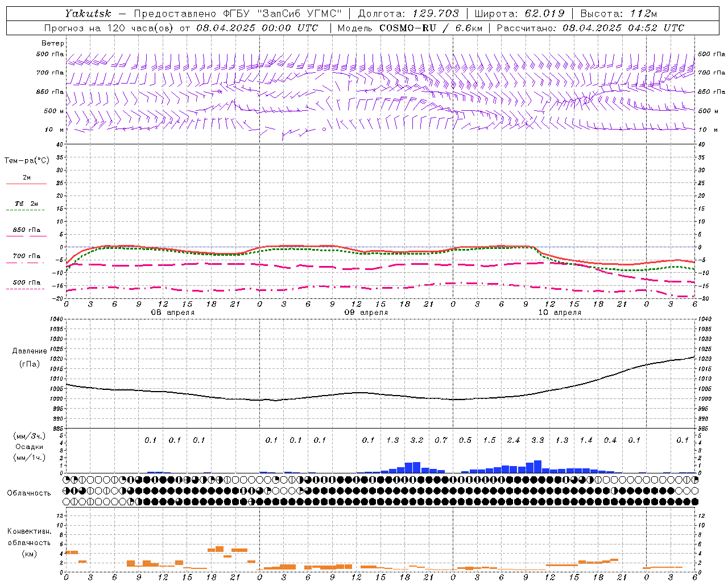Click the 'Облачность' cloudiness label
Image resolution: width=728 pixels, height=582 pixels.
pos(29,493)
